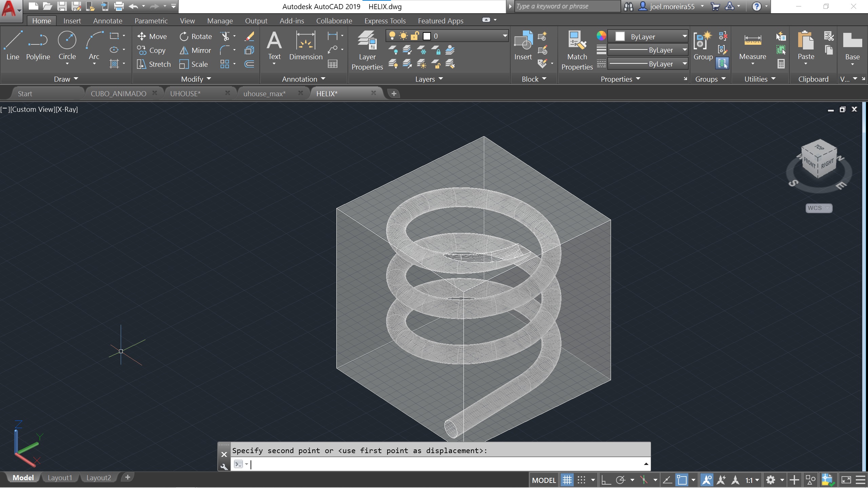Screen dimensions: 868x488
Task: Click the Insert block icon
Action: [523, 45]
